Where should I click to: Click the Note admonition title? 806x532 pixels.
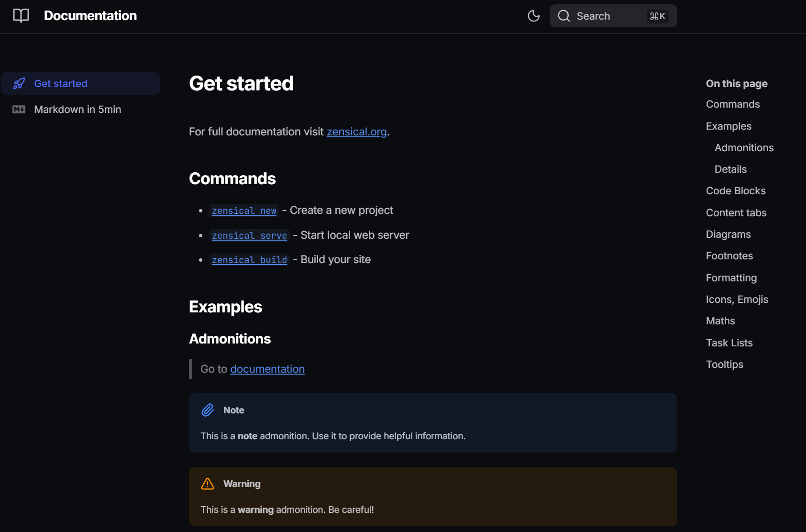[234, 410]
